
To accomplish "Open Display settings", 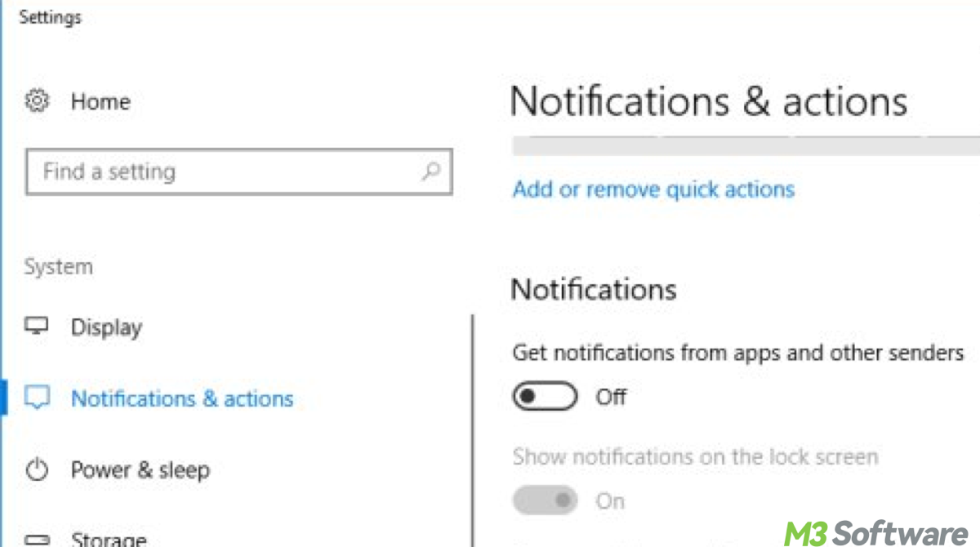I will (x=106, y=327).
